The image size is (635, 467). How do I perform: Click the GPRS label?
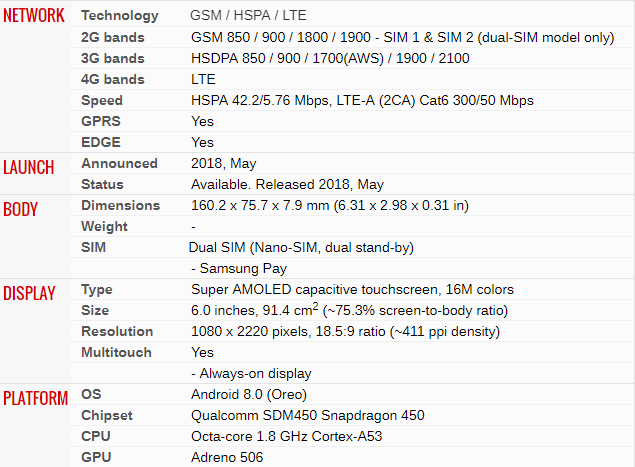pyautogui.click(x=100, y=121)
